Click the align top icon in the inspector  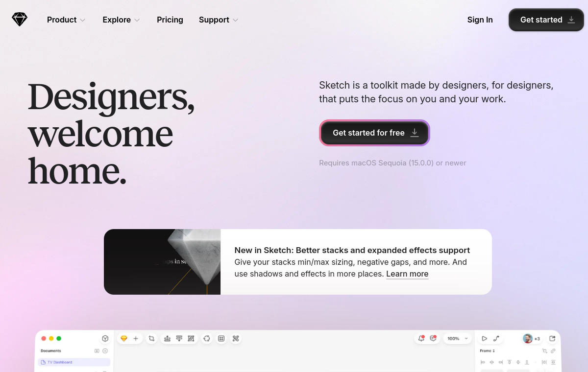point(509,362)
